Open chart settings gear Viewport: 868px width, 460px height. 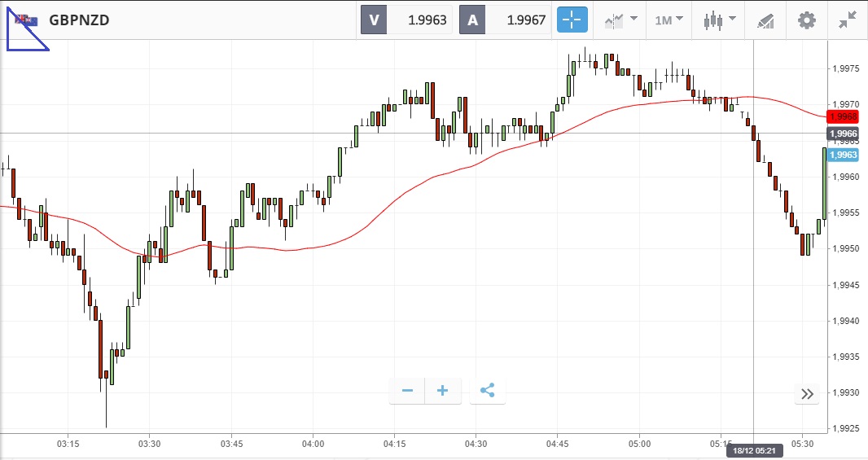pyautogui.click(x=806, y=20)
